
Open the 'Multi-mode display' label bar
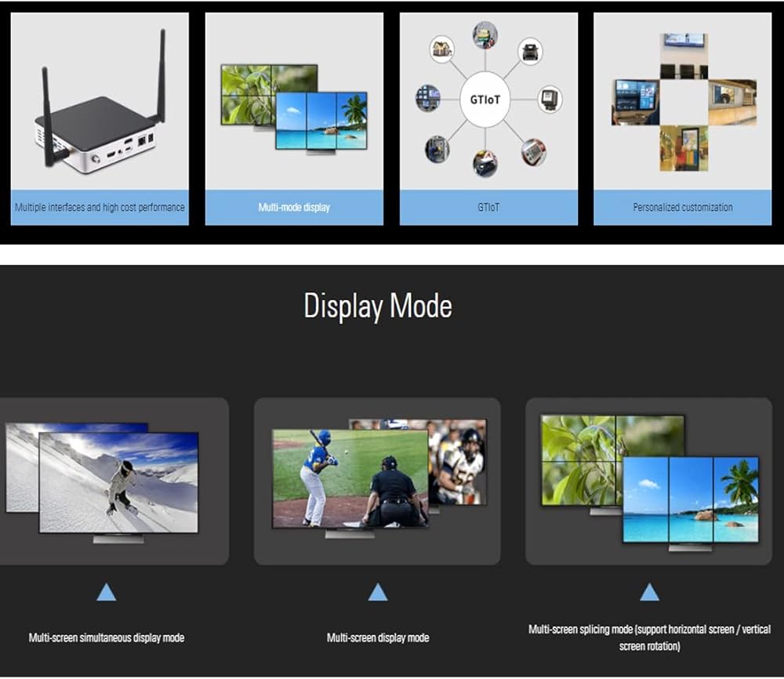[x=294, y=208]
